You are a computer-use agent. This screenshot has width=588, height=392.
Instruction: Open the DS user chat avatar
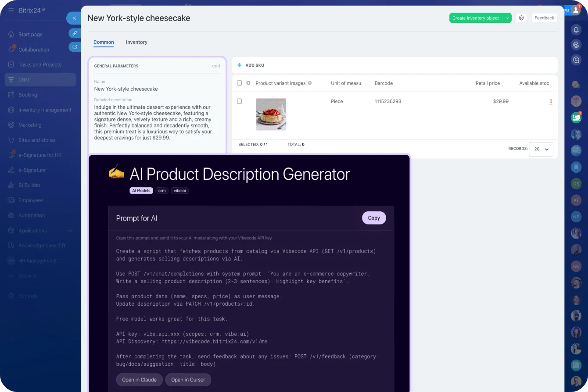[x=576, y=184]
